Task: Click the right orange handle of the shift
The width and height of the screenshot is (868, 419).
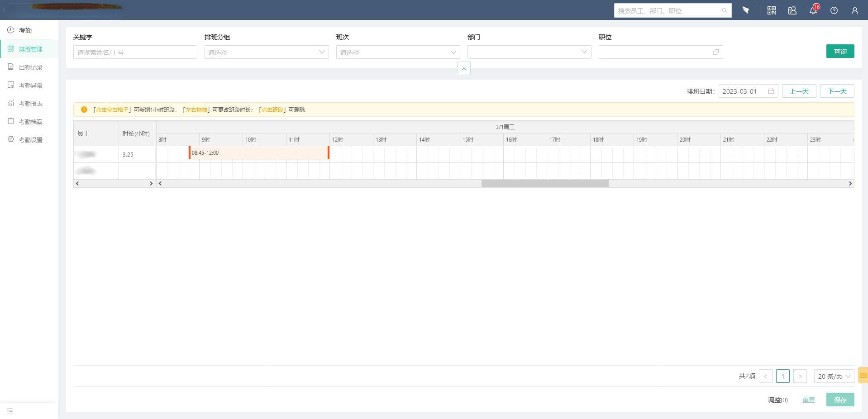Action: 329,153
